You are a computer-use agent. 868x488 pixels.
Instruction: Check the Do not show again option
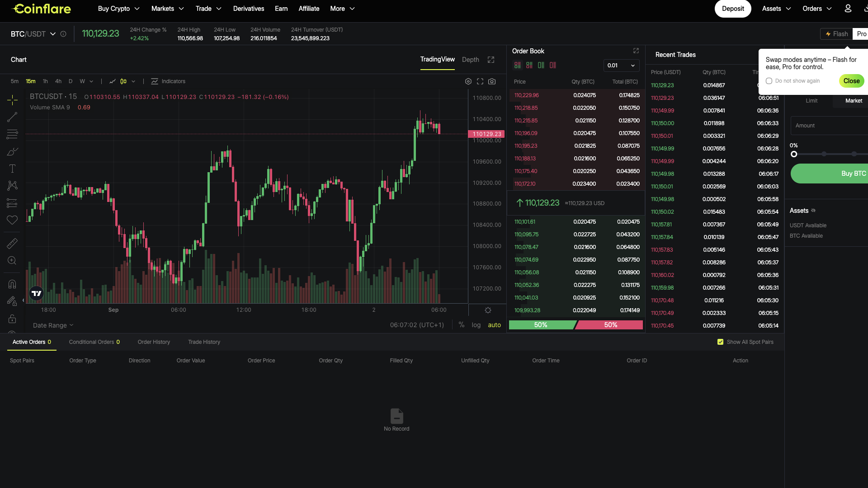(x=769, y=81)
